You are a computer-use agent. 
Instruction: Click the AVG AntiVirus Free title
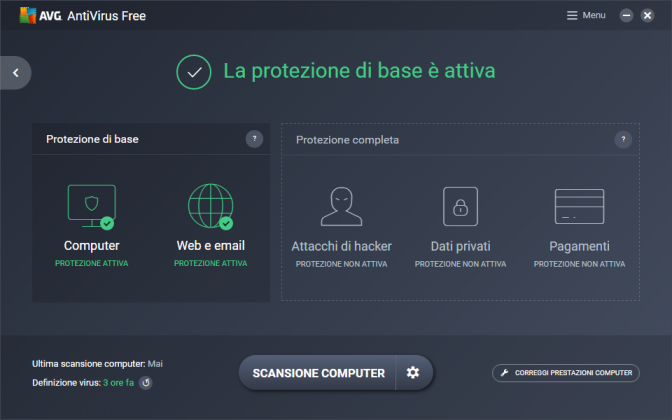click(x=93, y=16)
